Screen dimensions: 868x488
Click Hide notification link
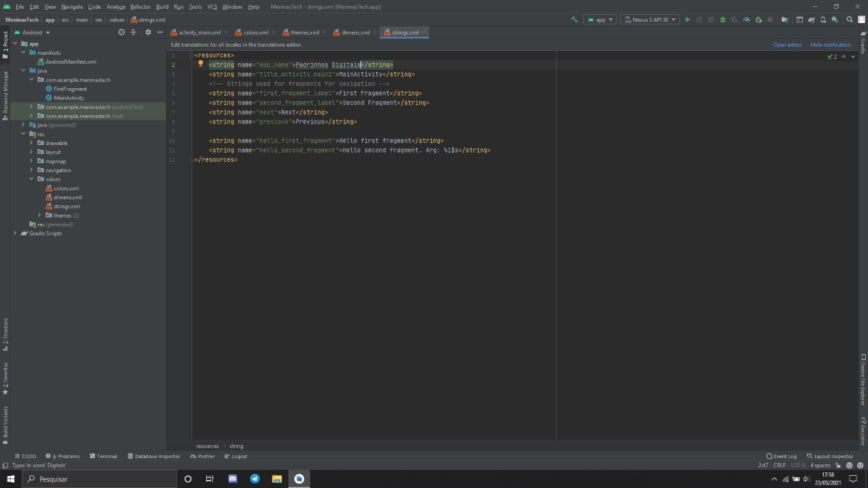pyautogui.click(x=830, y=45)
